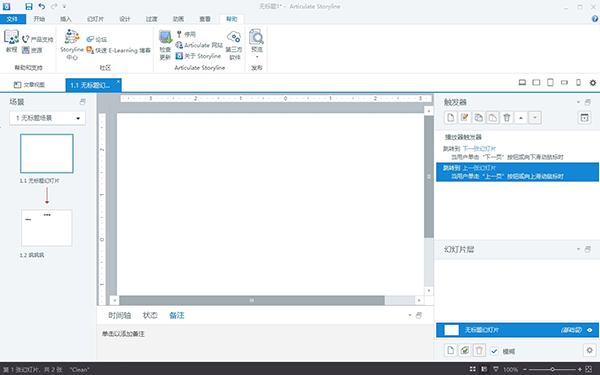Edit the selected trigger with the pencil icon
Screen dimensions: 600x375
[x=465, y=117]
